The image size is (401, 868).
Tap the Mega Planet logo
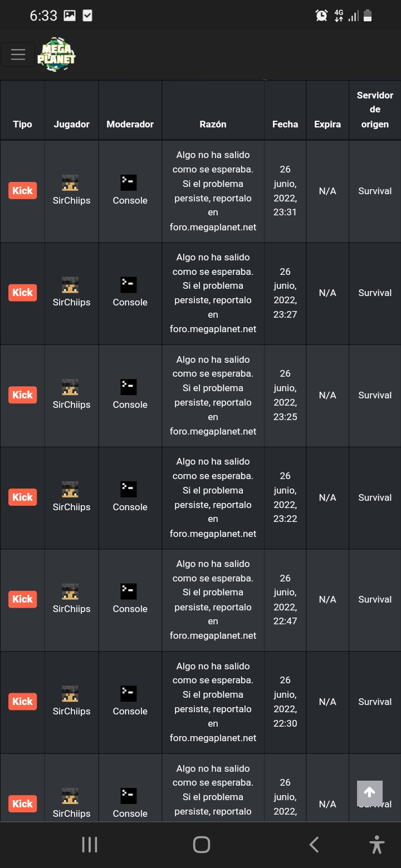(x=56, y=55)
